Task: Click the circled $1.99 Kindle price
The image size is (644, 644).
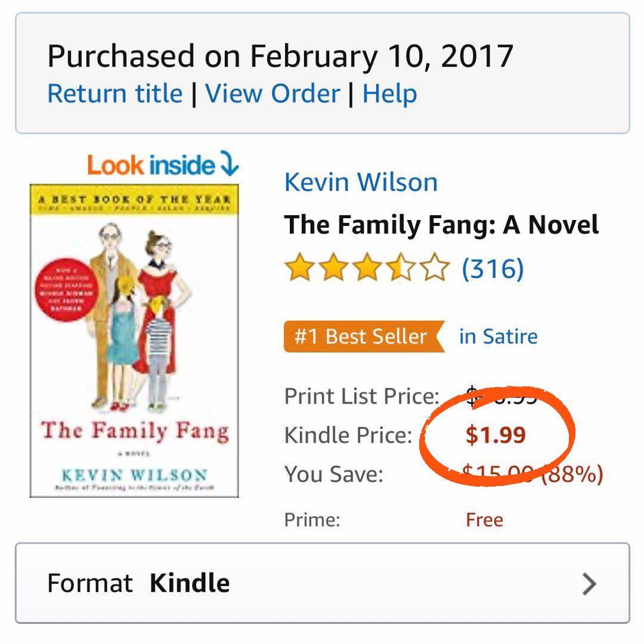Action: pyautogui.click(x=496, y=435)
